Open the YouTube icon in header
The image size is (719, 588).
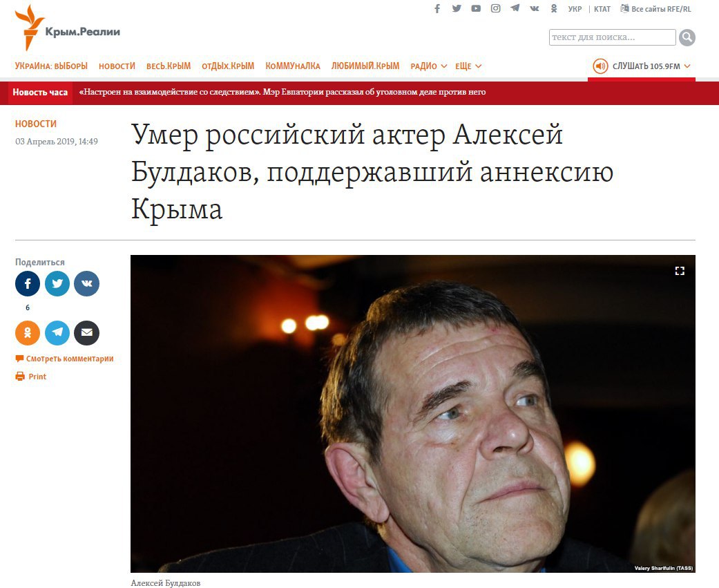[x=476, y=9]
